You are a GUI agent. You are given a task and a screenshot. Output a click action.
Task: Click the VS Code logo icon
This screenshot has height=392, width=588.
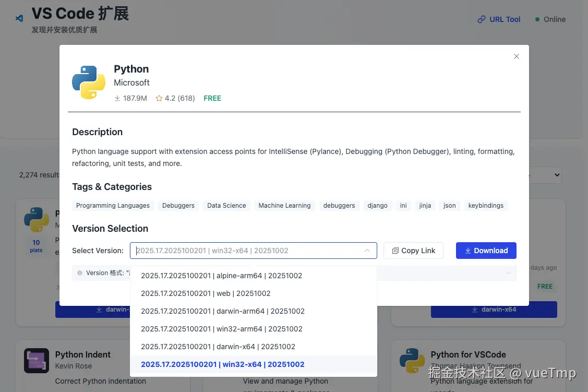(x=19, y=18)
